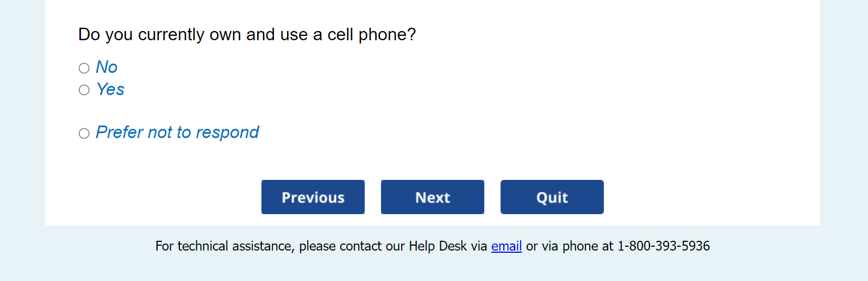Image resolution: width=868 pixels, height=281 pixels.
Task: Click the italic 'Yes' answer label
Action: [x=110, y=89]
